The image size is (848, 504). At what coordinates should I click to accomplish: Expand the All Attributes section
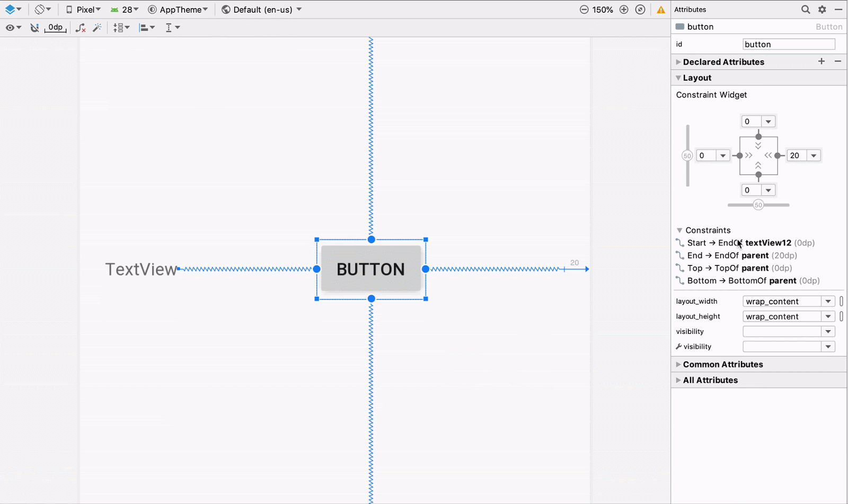click(x=678, y=381)
